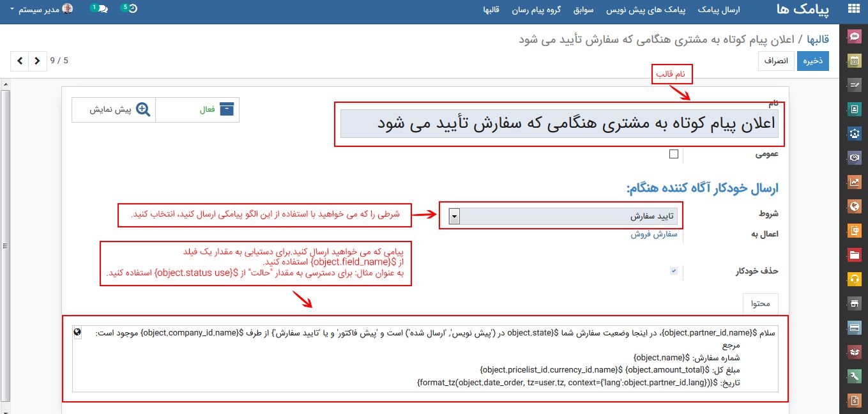Go to the previous record with left chevron

[20, 61]
